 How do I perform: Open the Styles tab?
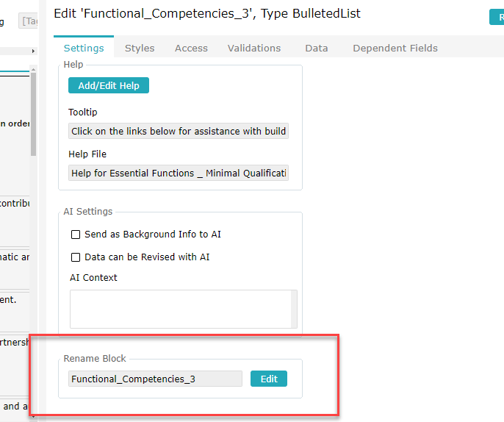pyautogui.click(x=140, y=49)
